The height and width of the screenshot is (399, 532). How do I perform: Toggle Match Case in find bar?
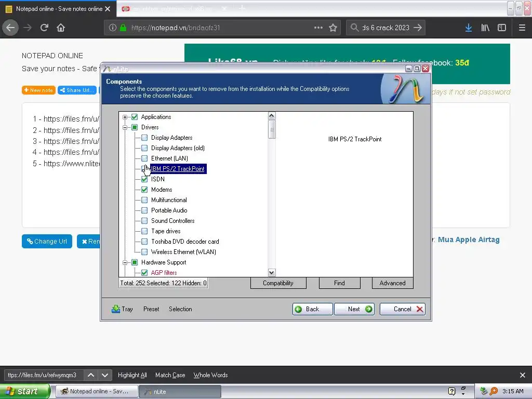tap(170, 375)
